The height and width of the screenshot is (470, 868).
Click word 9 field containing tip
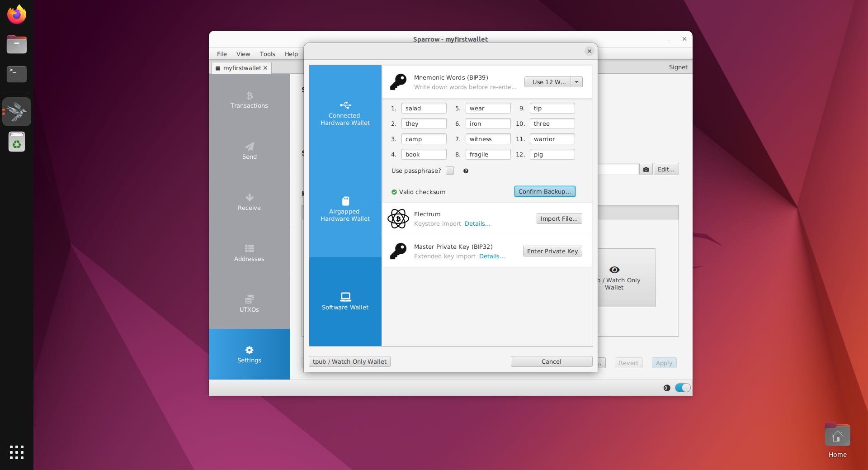pos(552,108)
